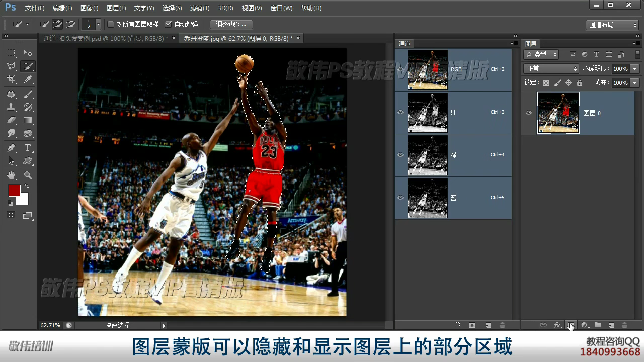Hide the 蓝 channel visibility eye
This screenshot has height=362, width=644.
pos(400,198)
